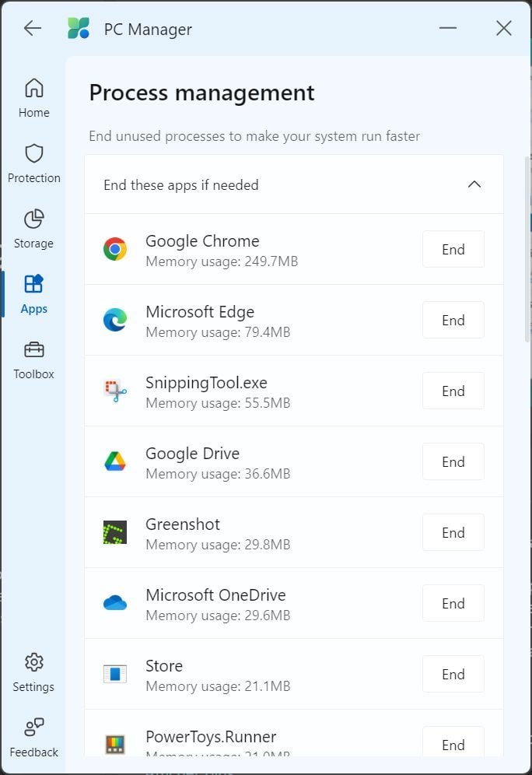Close the PC Manager window
The width and height of the screenshot is (532, 775).
point(504,28)
